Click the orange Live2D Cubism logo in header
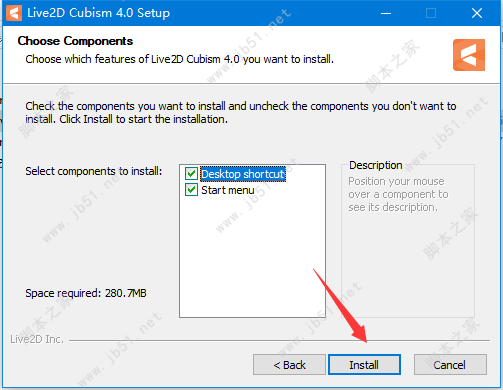Image resolution: width=503 pixels, height=390 pixels. pyautogui.click(x=469, y=55)
